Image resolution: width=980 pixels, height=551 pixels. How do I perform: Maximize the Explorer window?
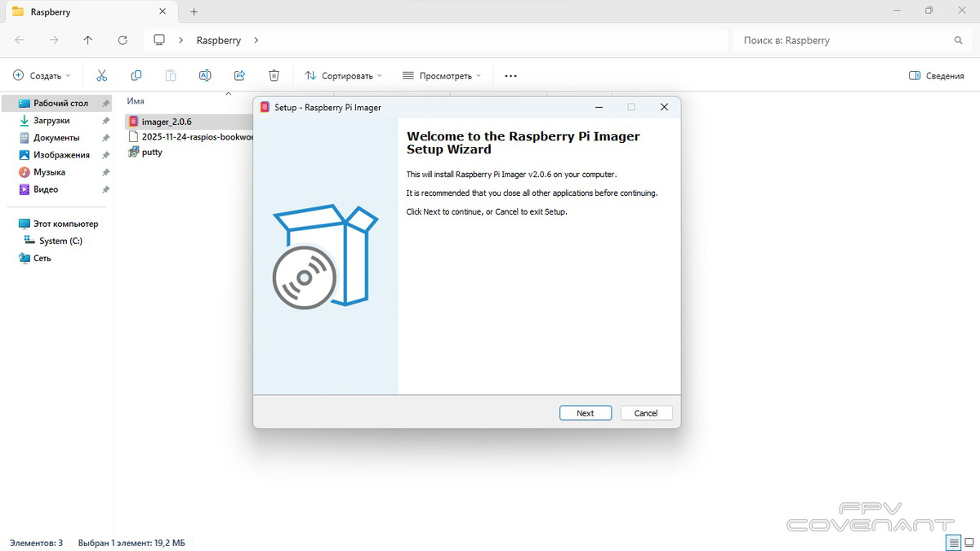[x=929, y=11]
